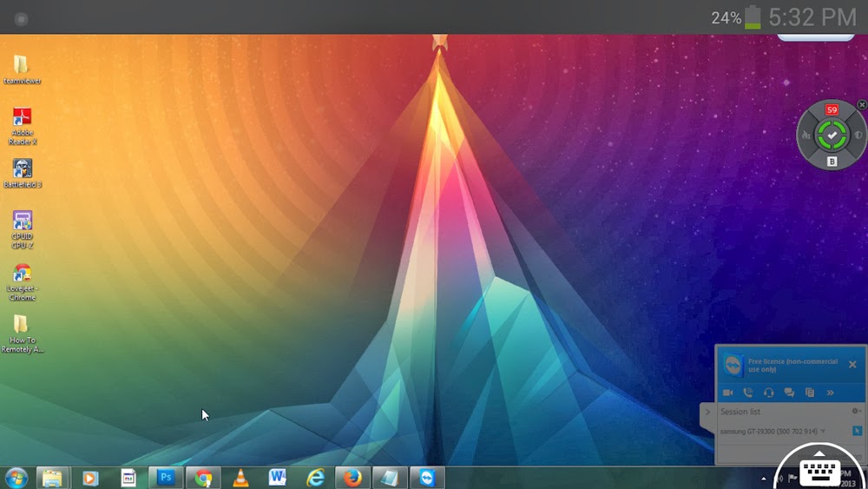Launch Windows Media Player from taskbar
Image resolution: width=868 pixels, height=489 pixels.
click(90, 478)
